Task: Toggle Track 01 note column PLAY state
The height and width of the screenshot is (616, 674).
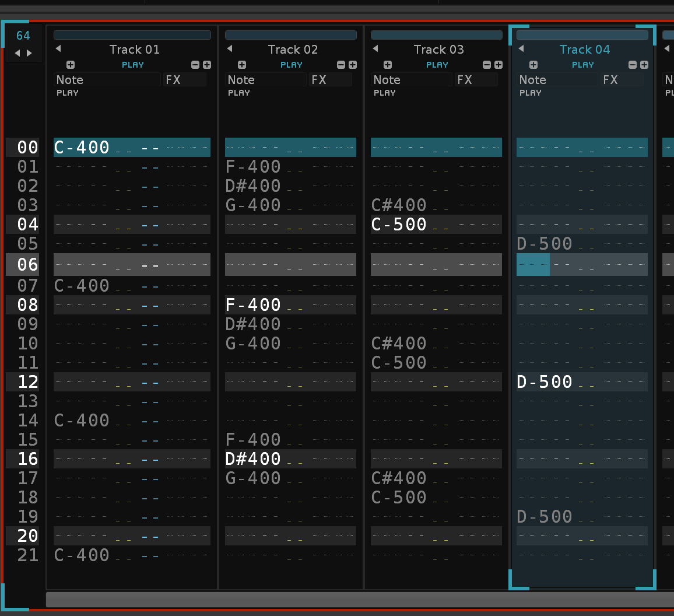Action: [68, 93]
